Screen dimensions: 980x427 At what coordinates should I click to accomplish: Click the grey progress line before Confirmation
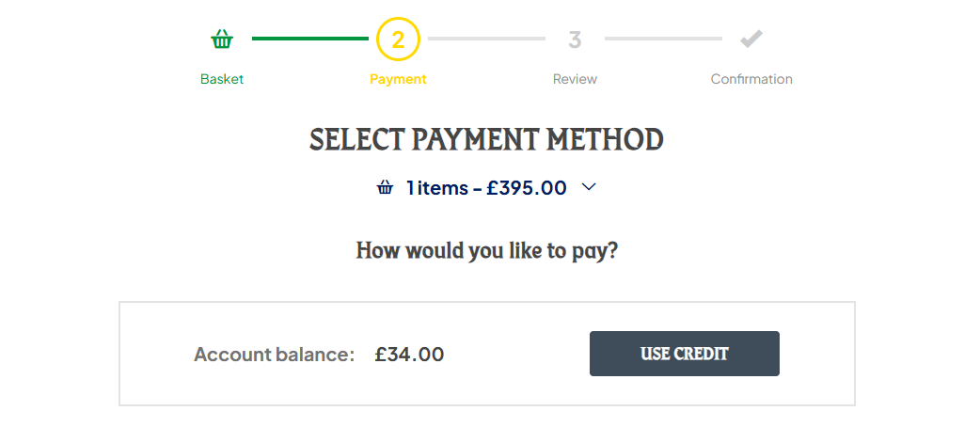(x=663, y=39)
